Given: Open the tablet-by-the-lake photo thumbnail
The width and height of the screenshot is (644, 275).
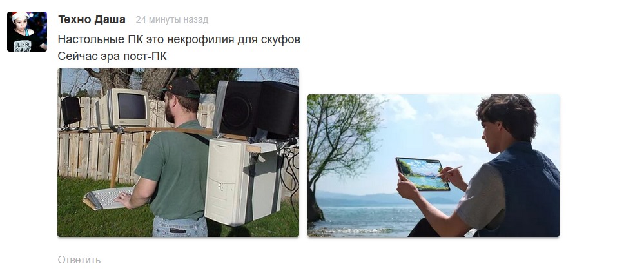Looking at the screenshot, I should pyautogui.click(x=433, y=166).
